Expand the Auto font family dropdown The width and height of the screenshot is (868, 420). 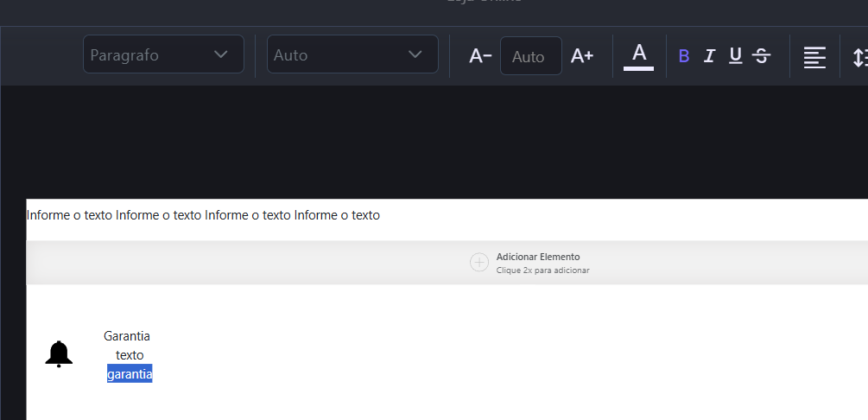click(x=352, y=54)
